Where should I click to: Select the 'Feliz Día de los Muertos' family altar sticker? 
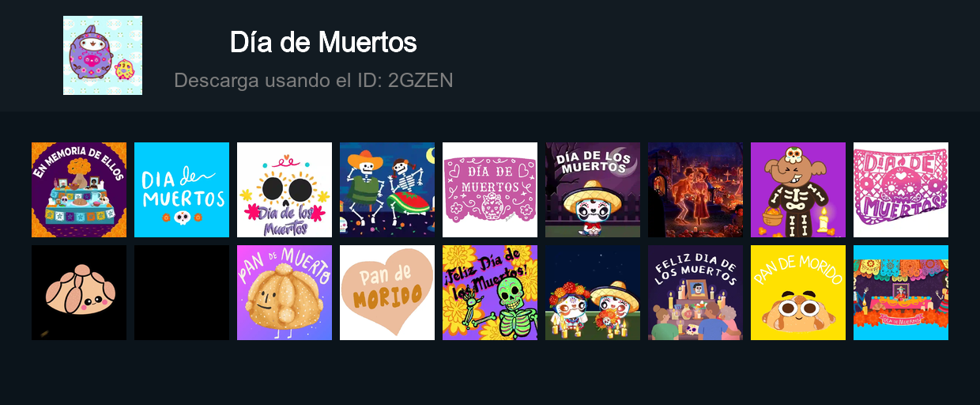point(695,293)
